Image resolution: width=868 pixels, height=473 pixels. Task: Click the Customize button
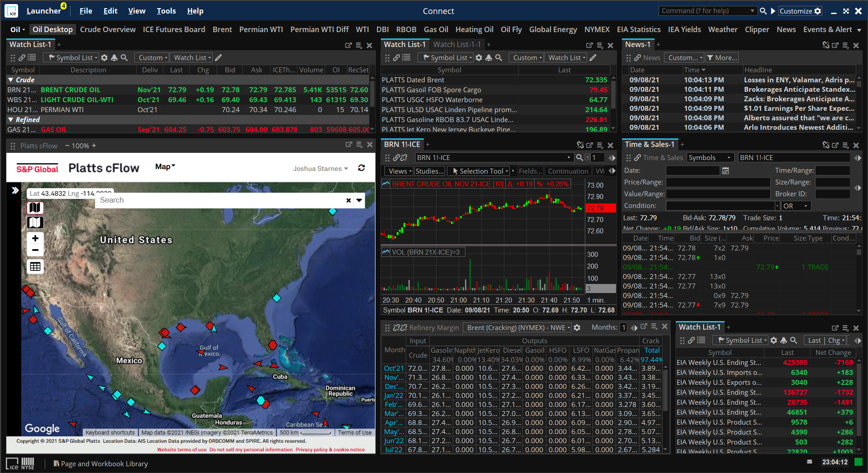tap(800, 11)
